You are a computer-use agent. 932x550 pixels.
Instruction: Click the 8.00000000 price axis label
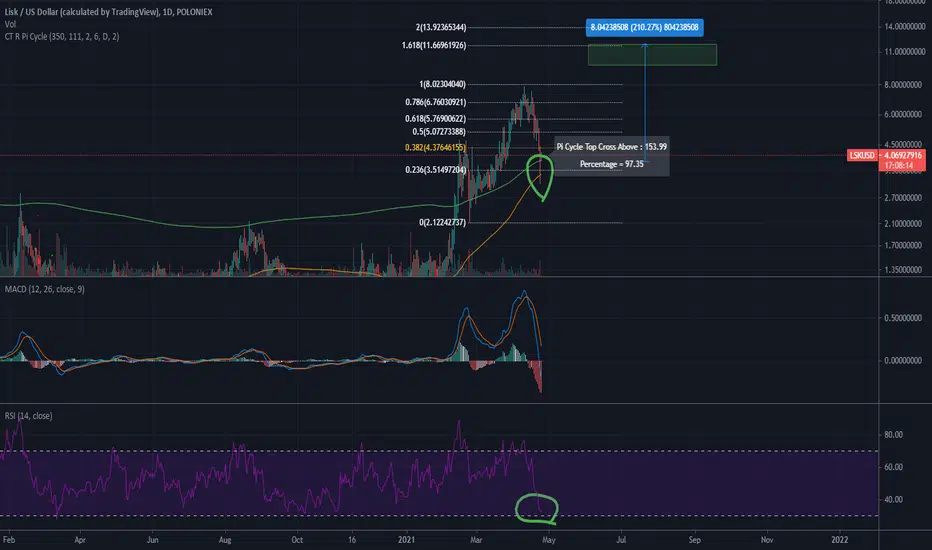pyautogui.click(x=905, y=85)
